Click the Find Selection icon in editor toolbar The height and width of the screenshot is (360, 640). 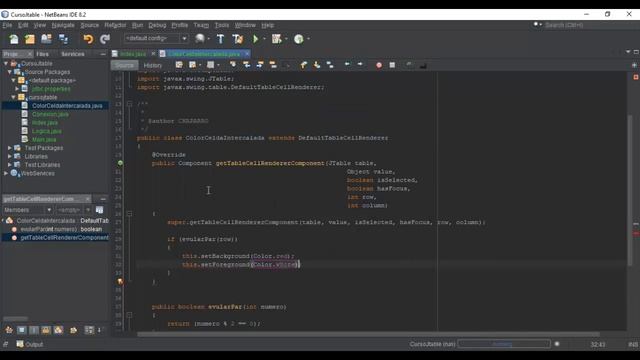pyautogui.click(x=233, y=65)
